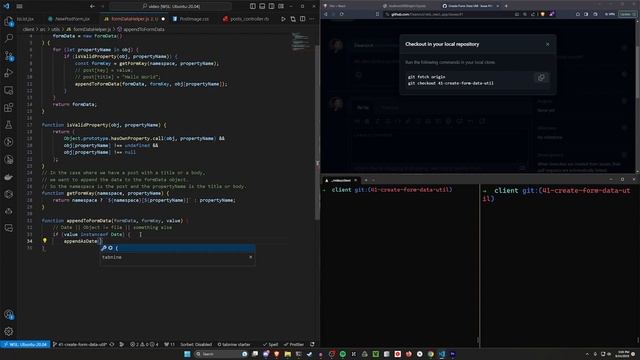
Task: Click the WSL: Ubuntu-20.04 remote indicator
Action: click(x=25, y=344)
